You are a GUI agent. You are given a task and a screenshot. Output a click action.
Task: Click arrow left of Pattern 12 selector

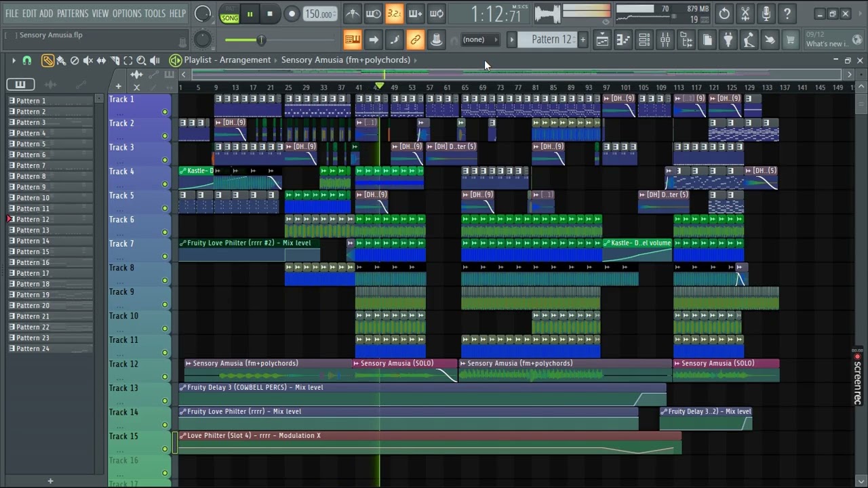512,40
